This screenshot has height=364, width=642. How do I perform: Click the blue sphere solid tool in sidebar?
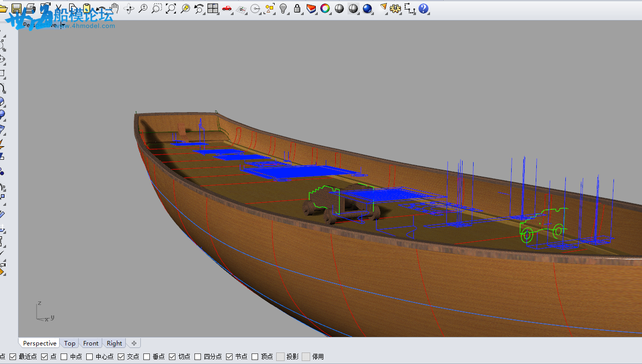2,114
